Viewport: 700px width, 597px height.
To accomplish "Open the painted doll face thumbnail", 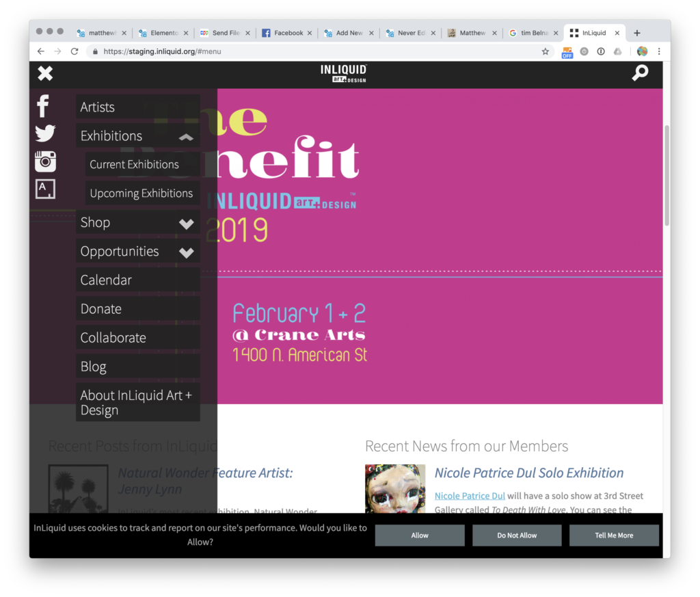I will point(395,488).
